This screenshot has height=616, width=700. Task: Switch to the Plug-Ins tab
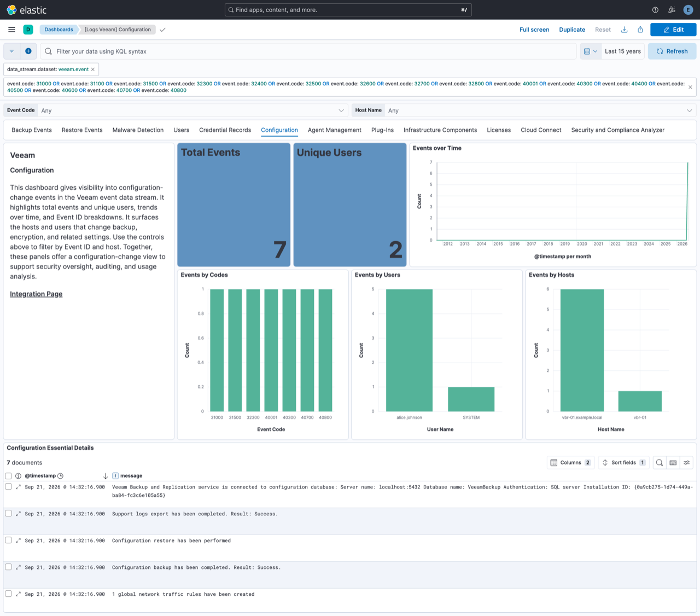click(382, 130)
